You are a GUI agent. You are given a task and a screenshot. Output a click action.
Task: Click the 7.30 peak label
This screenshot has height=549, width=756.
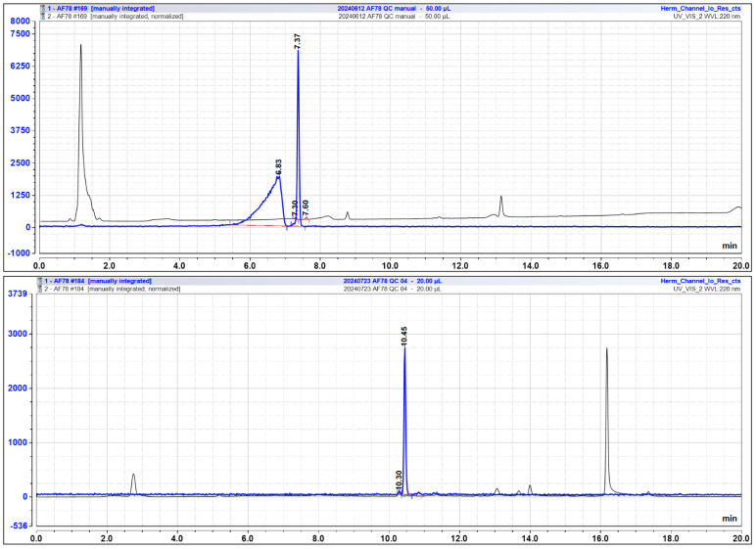pos(295,209)
